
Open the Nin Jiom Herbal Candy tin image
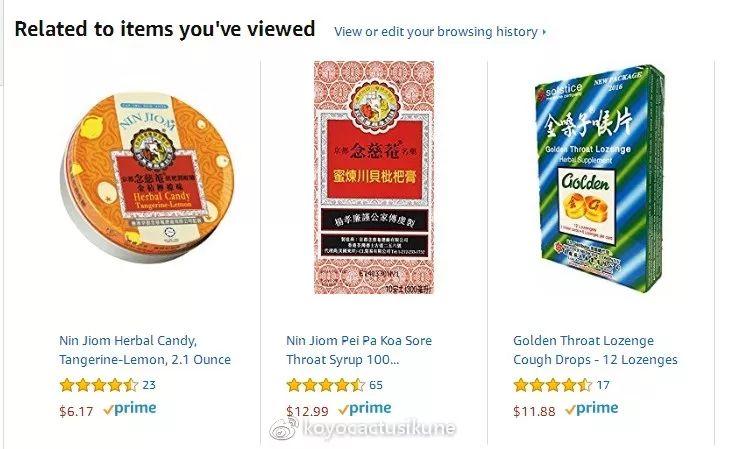pos(147,177)
